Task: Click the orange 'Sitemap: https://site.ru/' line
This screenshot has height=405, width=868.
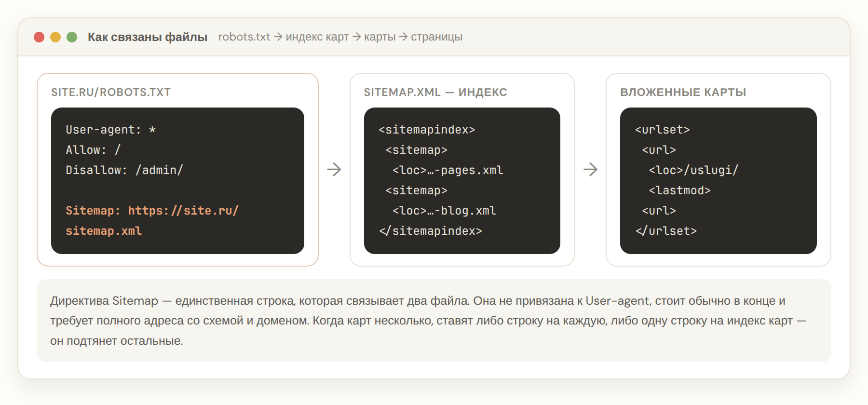Action: 152,211
